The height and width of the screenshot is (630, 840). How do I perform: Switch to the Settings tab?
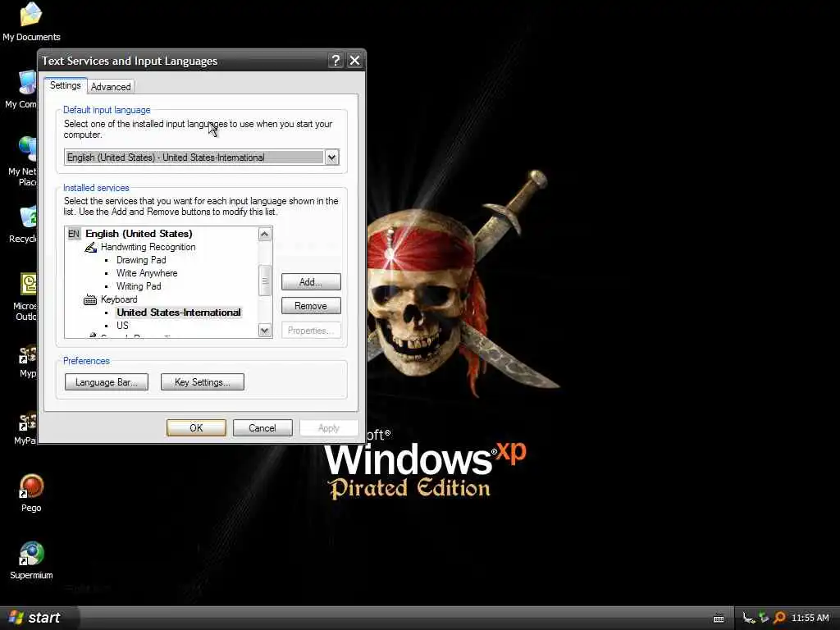[x=66, y=85]
